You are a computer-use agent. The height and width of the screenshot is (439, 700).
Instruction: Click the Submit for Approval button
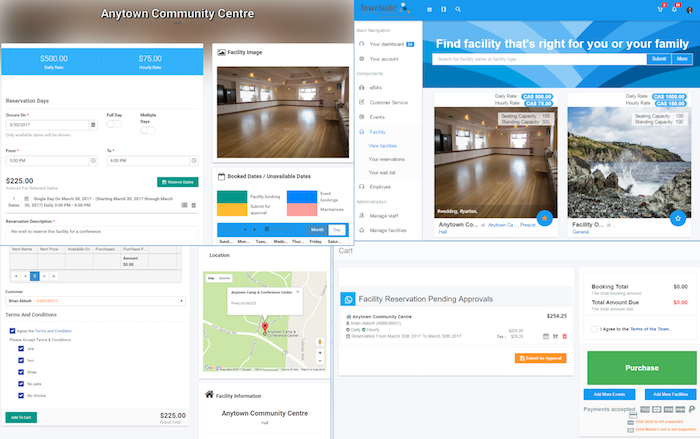click(540, 358)
